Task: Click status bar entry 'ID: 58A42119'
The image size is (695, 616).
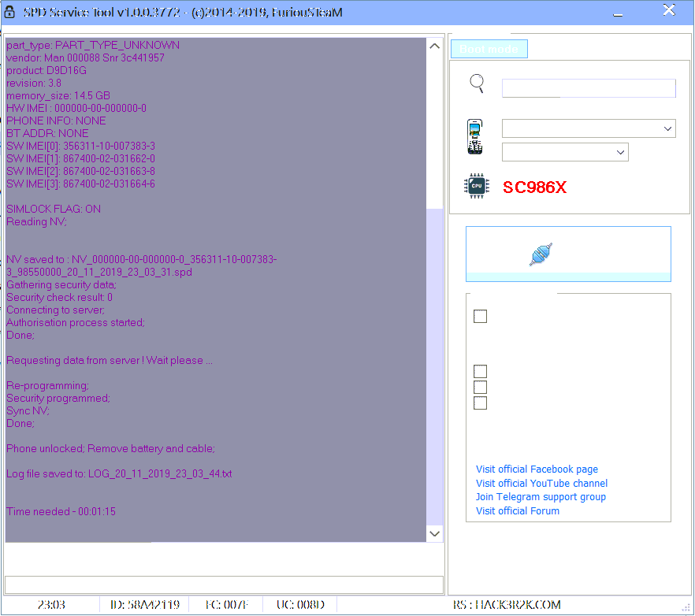Action: click(x=145, y=605)
